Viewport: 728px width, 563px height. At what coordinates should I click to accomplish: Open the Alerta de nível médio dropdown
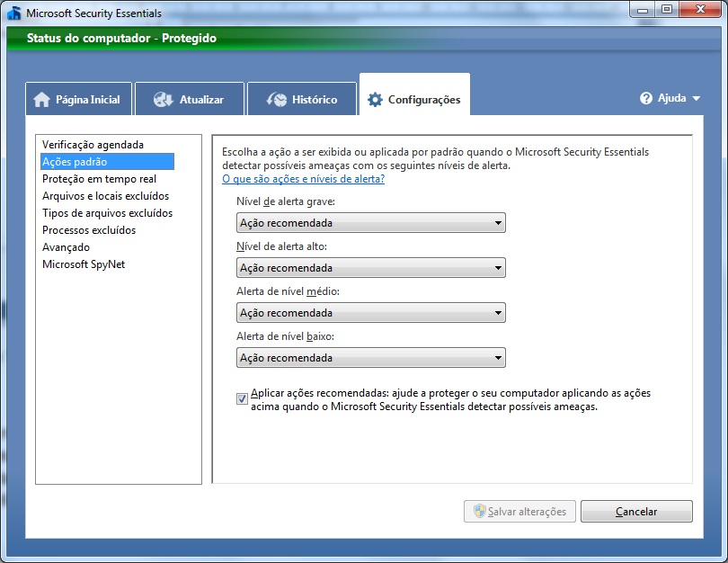tap(370, 313)
